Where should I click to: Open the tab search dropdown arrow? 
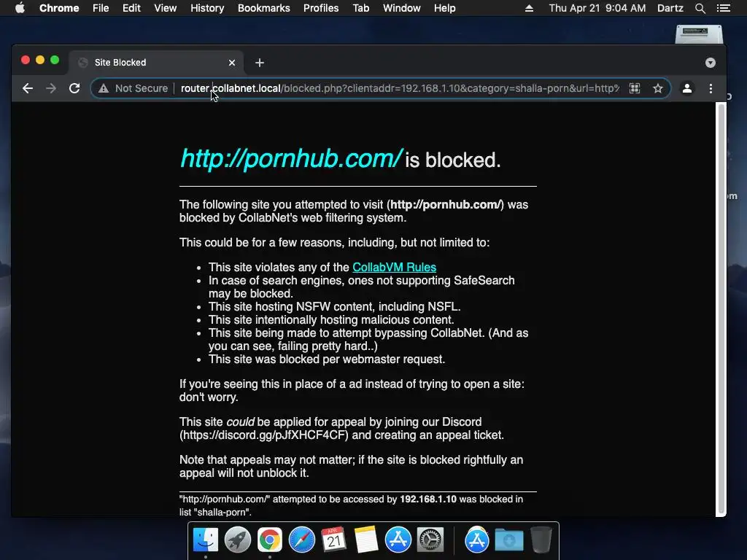711,63
